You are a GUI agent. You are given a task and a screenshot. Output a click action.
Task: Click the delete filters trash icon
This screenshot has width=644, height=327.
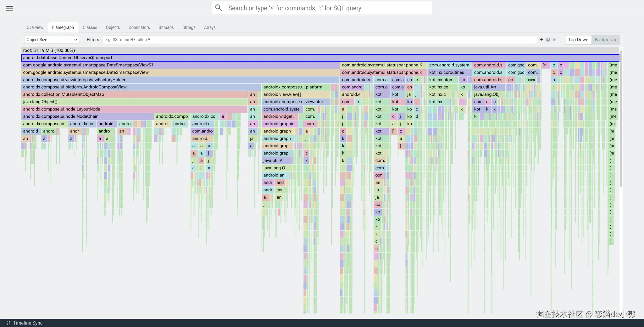point(555,40)
